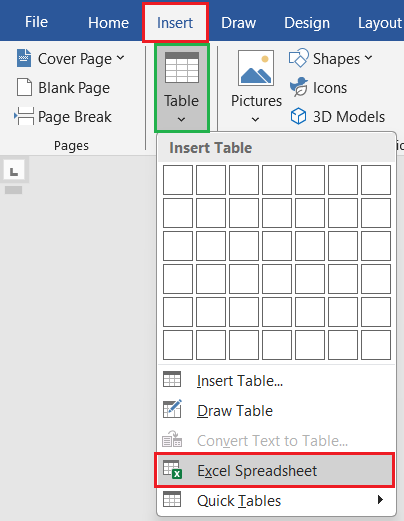Expand the Pictures dropdown chevron

click(256, 119)
